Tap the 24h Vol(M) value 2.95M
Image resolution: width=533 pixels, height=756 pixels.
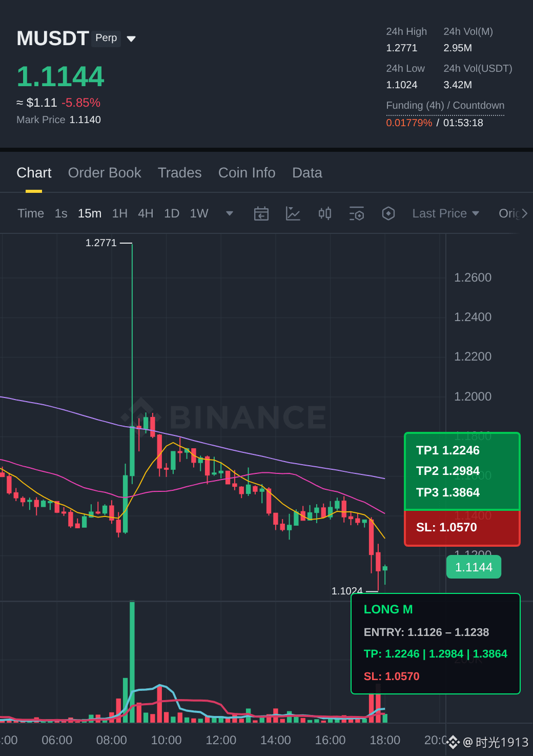point(458,48)
